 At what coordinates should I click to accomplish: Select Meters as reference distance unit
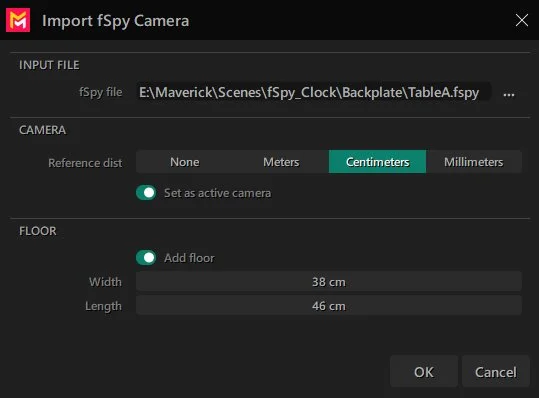[281, 162]
